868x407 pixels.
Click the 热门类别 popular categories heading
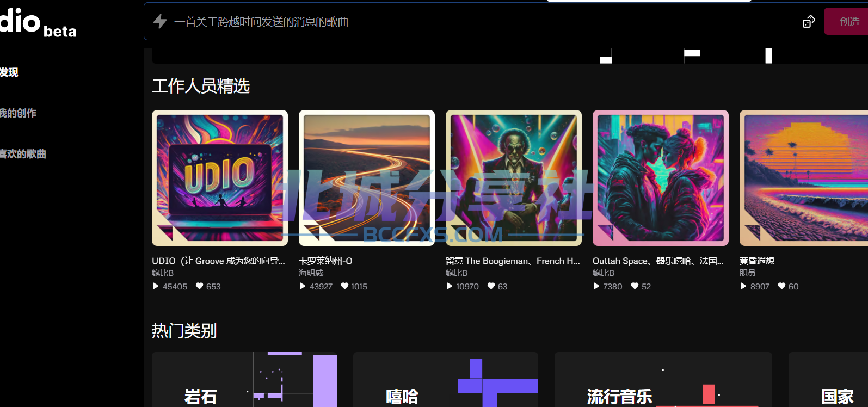(x=184, y=331)
